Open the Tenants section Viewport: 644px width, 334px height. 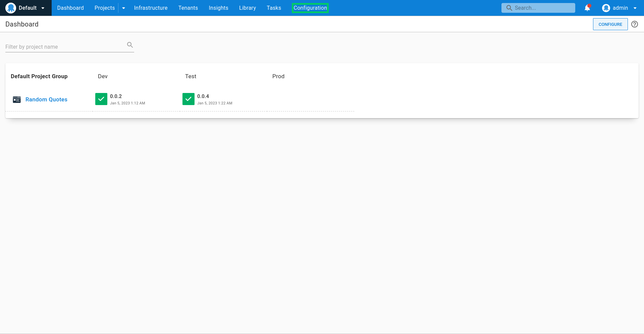(x=188, y=8)
